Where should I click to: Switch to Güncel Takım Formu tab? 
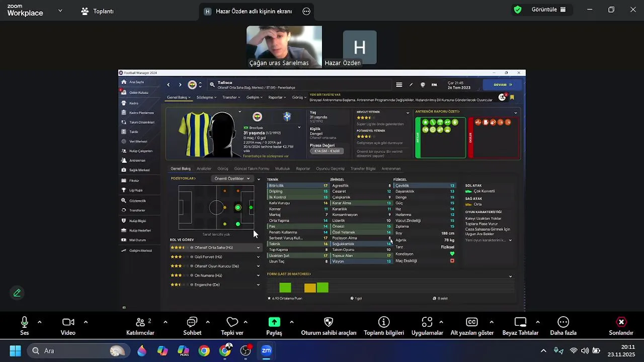coord(252,169)
